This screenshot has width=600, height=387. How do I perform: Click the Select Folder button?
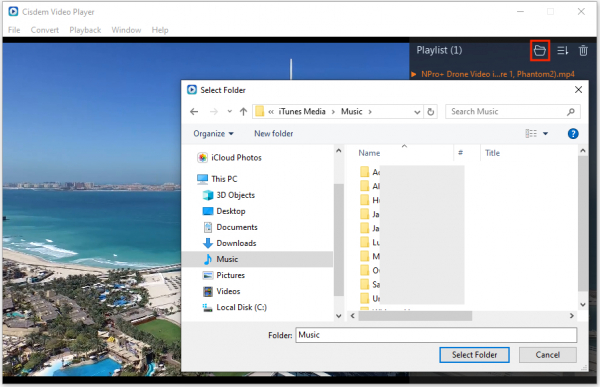[474, 355]
